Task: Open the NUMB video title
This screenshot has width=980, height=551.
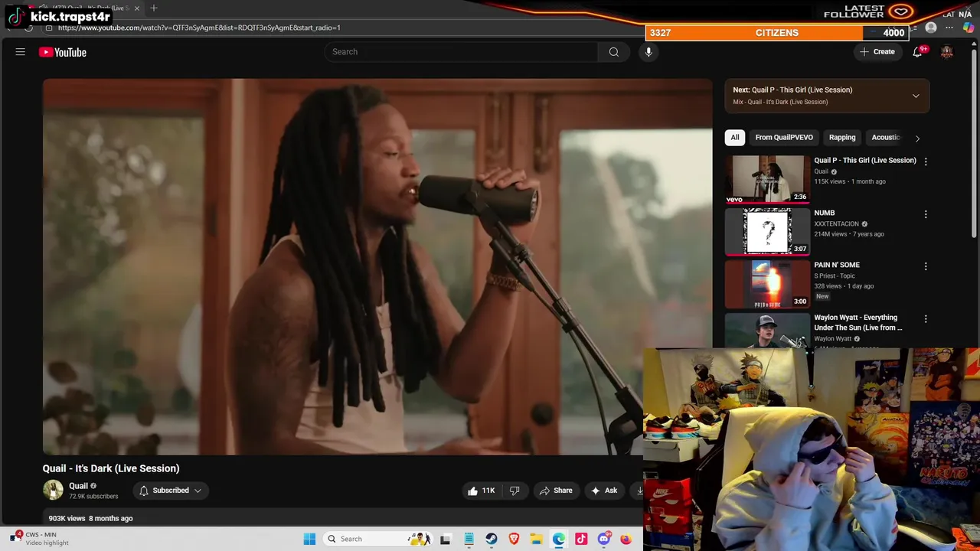Action: click(x=824, y=213)
